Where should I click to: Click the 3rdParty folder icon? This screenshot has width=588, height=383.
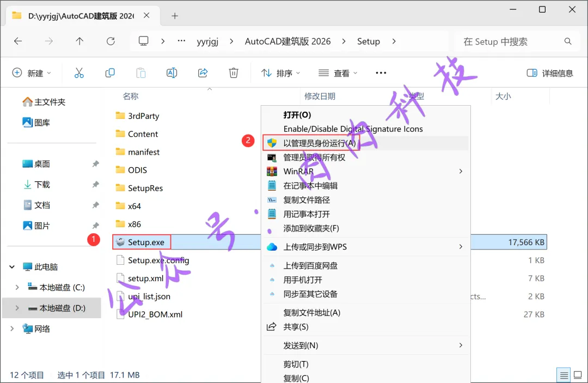pyautogui.click(x=120, y=115)
